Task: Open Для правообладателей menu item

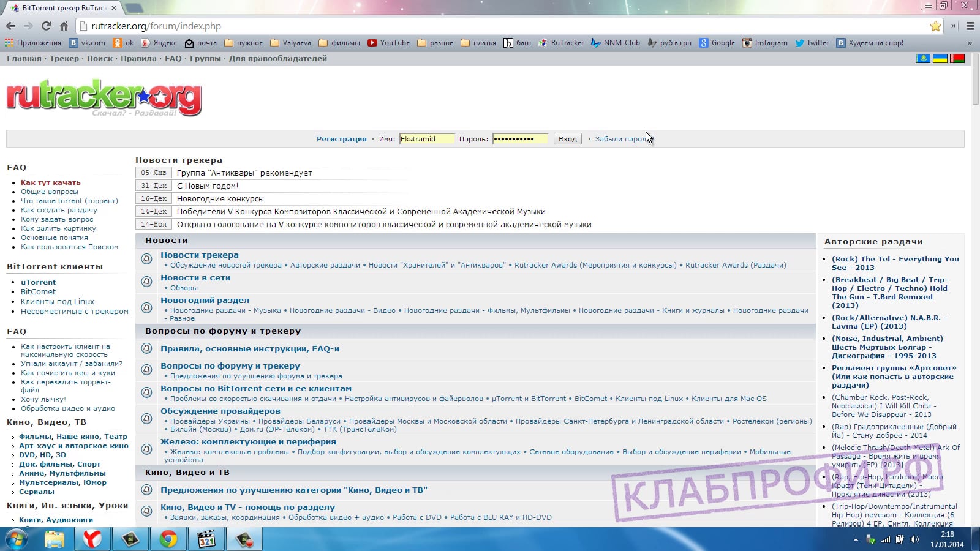Action: point(278,59)
